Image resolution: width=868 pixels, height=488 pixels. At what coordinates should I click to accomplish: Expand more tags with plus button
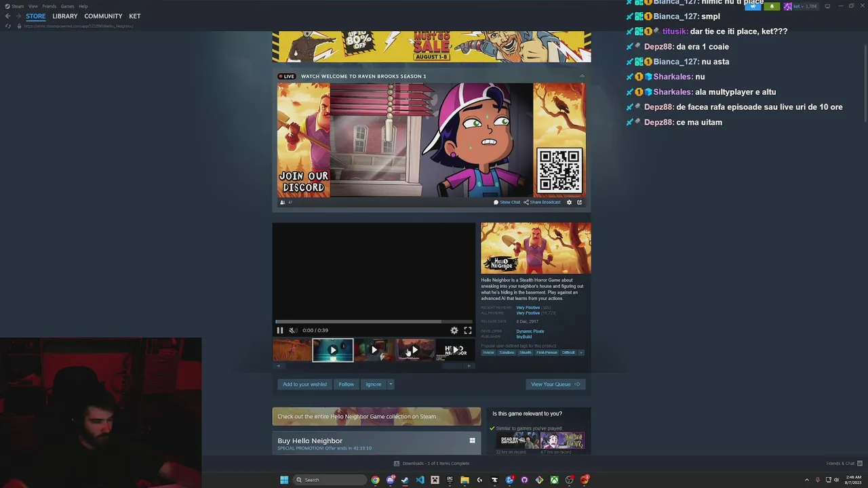[x=581, y=352]
